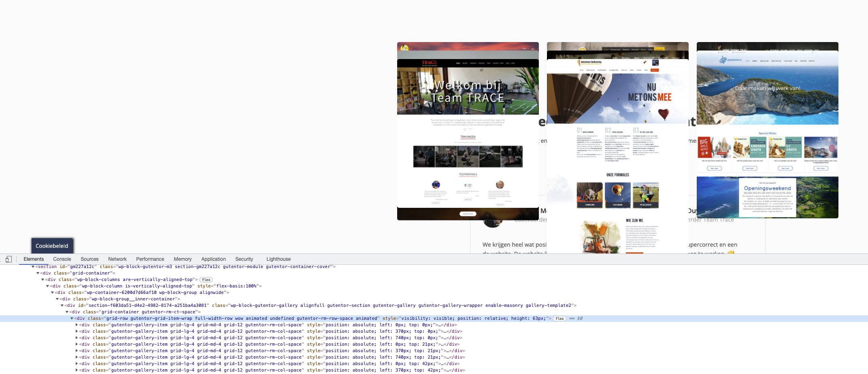The image size is (868, 374).
Task: Open the Lighthouse tab
Action: coord(278,259)
